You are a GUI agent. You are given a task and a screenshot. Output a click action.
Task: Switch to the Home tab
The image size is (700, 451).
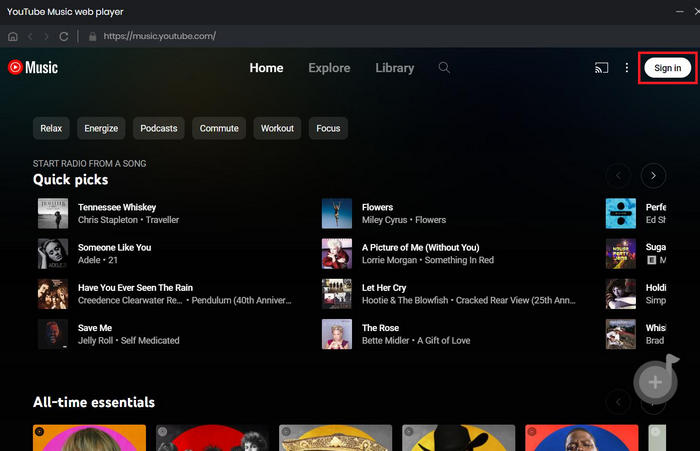(x=267, y=68)
